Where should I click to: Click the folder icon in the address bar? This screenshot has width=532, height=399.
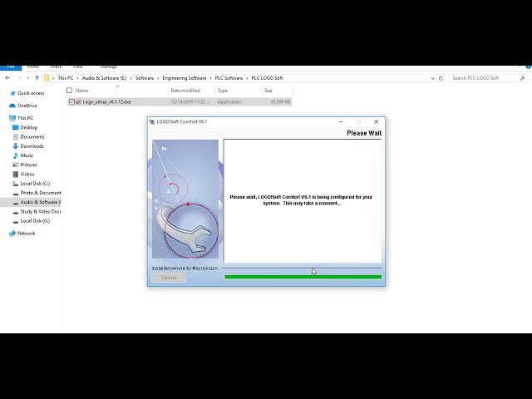[47, 78]
